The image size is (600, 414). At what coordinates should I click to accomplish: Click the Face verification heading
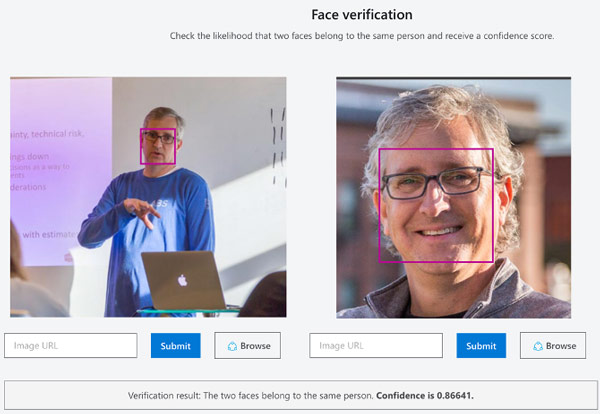362,15
